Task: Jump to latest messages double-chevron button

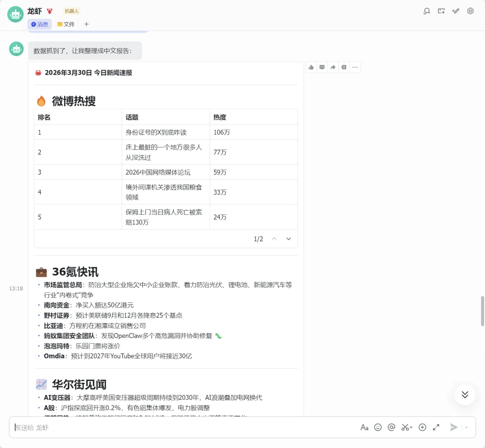Action: (x=465, y=395)
